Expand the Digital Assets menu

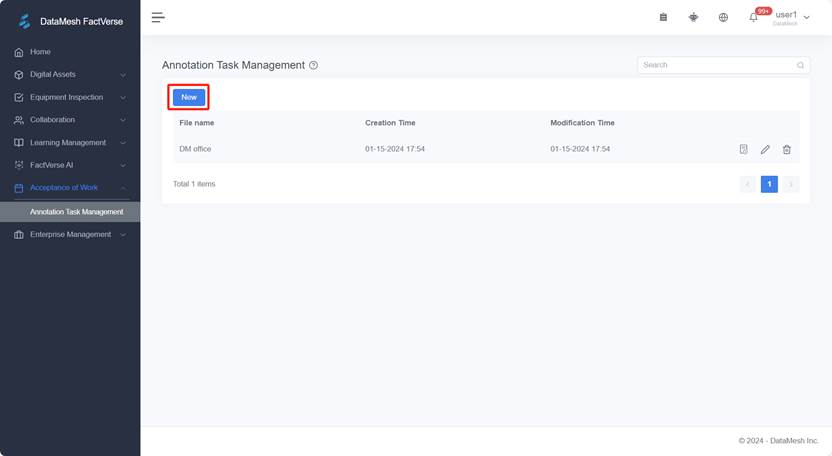(x=70, y=74)
